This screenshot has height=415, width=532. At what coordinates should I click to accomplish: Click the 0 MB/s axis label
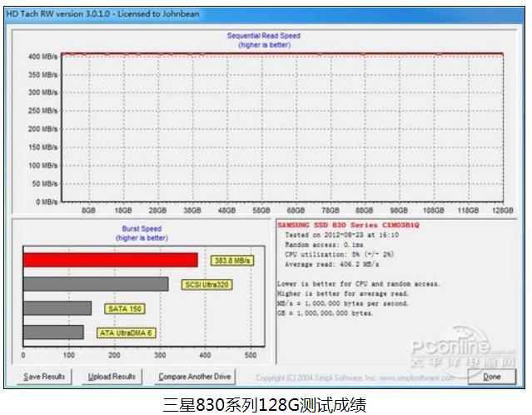pos(47,202)
